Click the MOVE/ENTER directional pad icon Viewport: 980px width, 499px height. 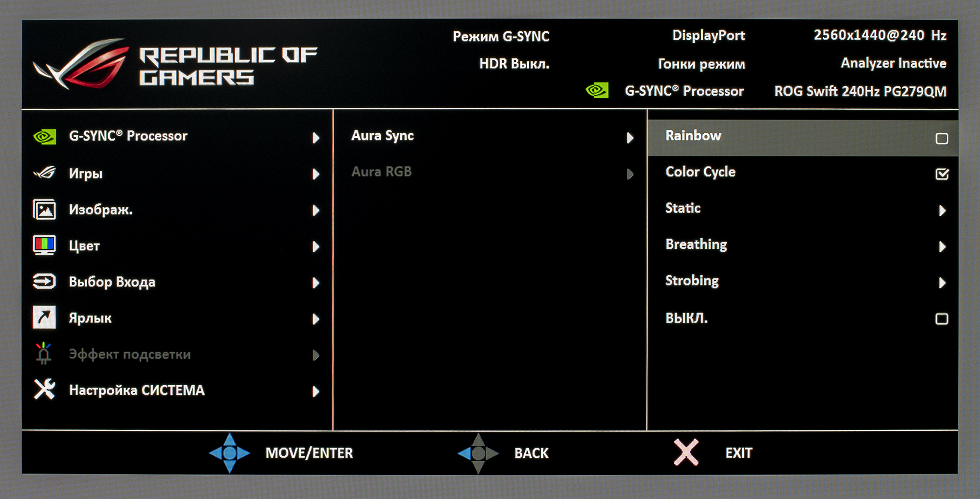(x=229, y=453)
